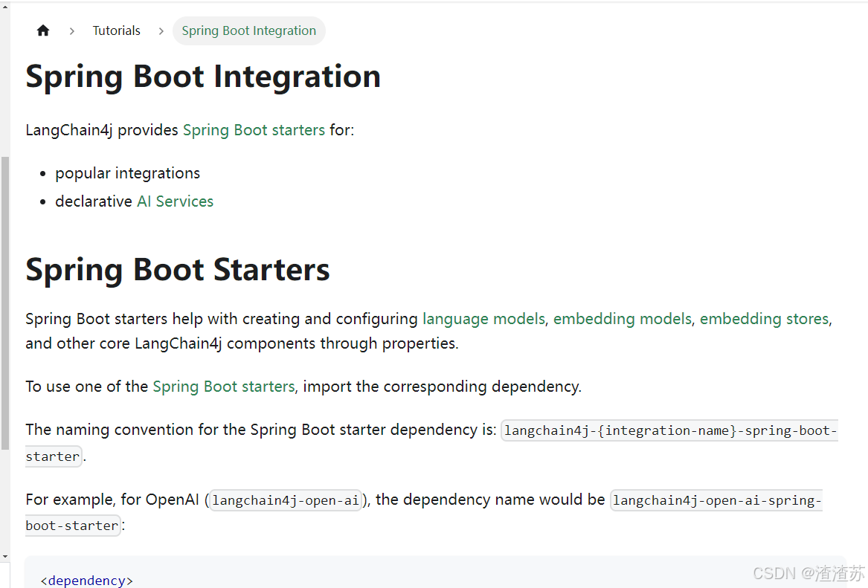Viewport: 868px width, 588px height.
Task: Open Spring Boot starters link after 'To use one of the'
Action: [224, 387]
